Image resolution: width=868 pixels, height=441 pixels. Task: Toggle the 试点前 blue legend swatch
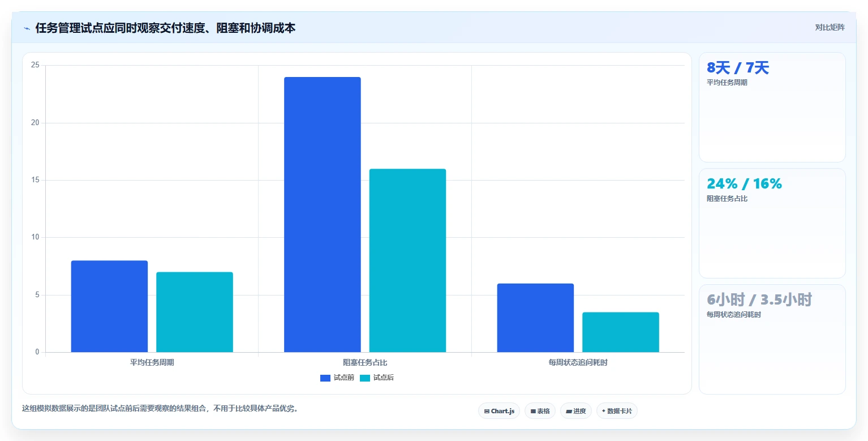325,378
